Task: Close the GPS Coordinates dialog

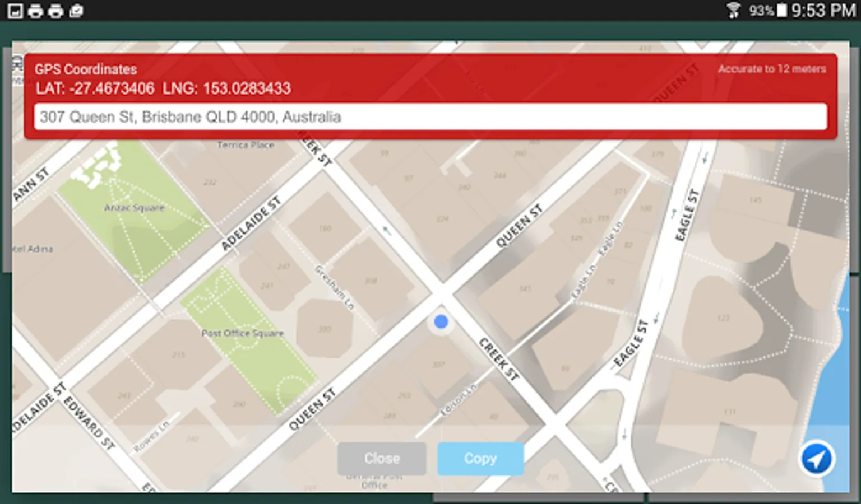Action: 382,459
